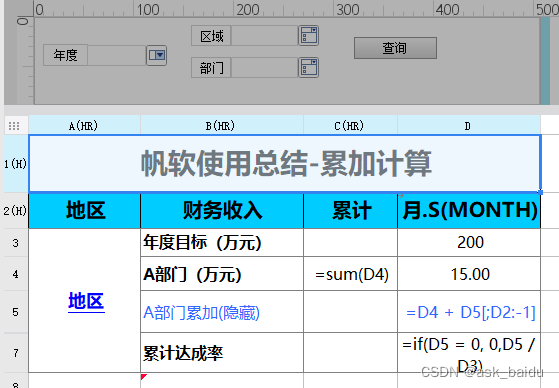
Task: Select the 累计达成率 cell
Action: pyautogui.click(x=222, y=353)
